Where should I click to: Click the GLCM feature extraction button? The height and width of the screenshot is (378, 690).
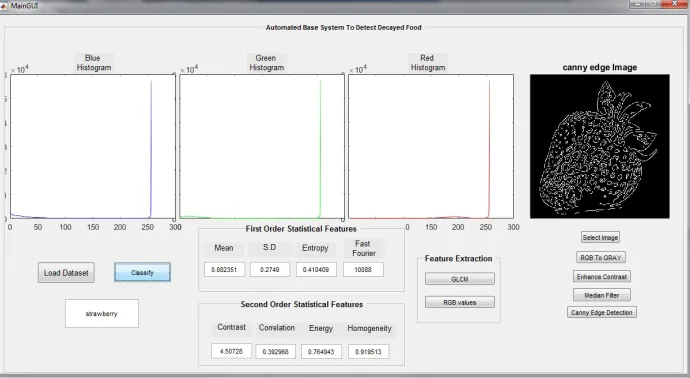click(x=459, y=279)
